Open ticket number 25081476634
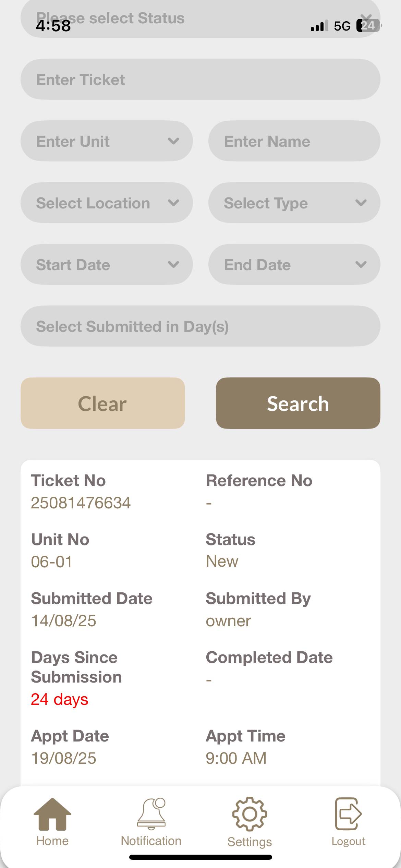 (81, 503)
